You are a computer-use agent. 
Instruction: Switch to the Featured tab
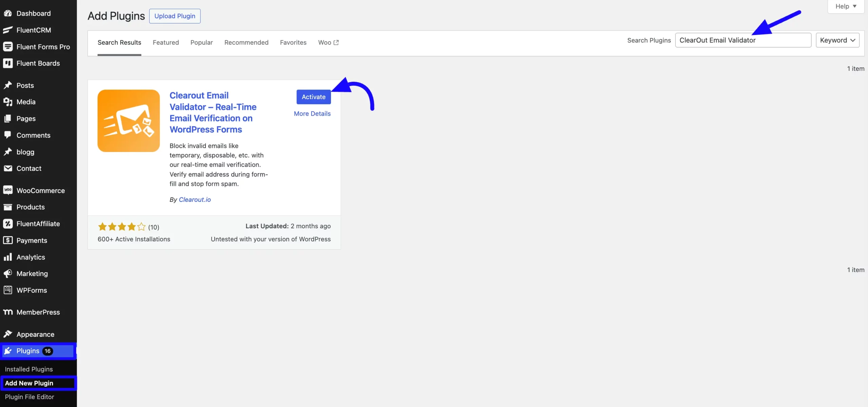point(166,43)
